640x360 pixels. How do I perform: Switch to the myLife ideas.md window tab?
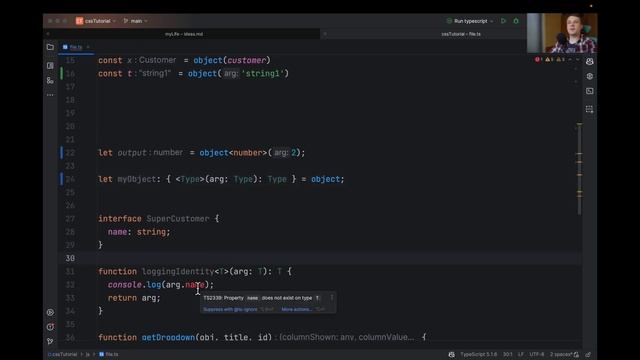tap(184, 34)
